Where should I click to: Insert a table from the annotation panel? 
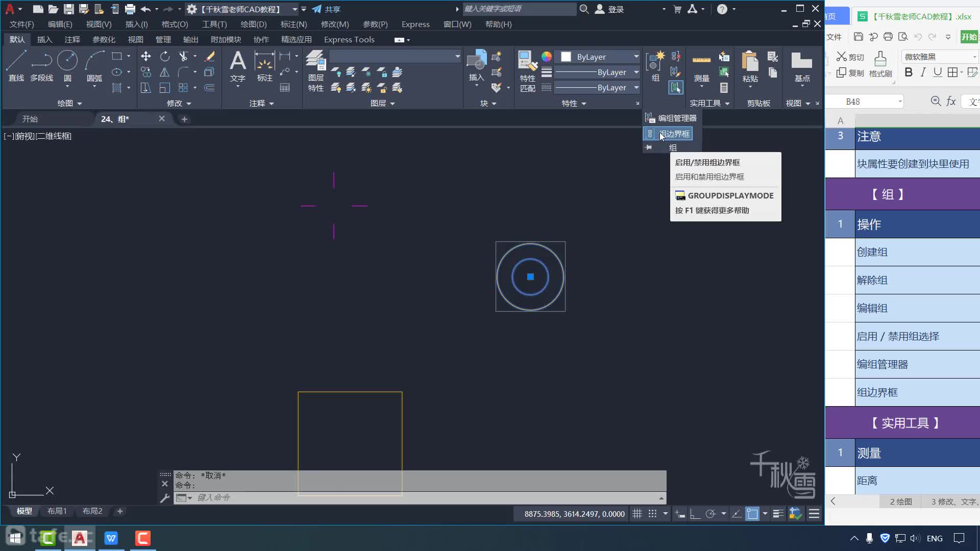point(285,88)
